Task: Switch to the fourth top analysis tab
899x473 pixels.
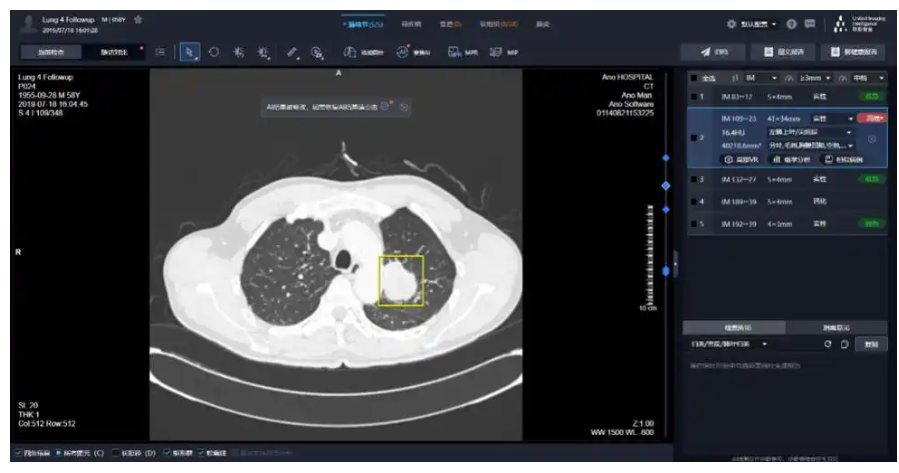Action: (x=498, y=24)
